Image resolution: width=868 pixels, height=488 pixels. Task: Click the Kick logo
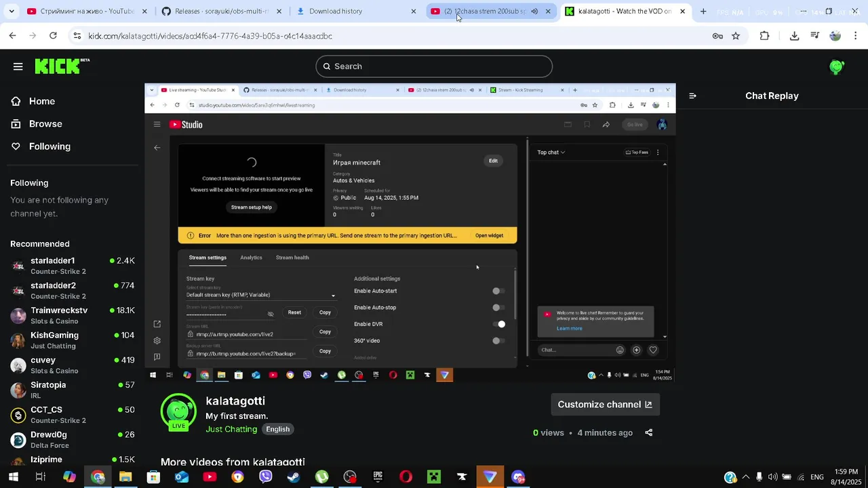point(62,66)
